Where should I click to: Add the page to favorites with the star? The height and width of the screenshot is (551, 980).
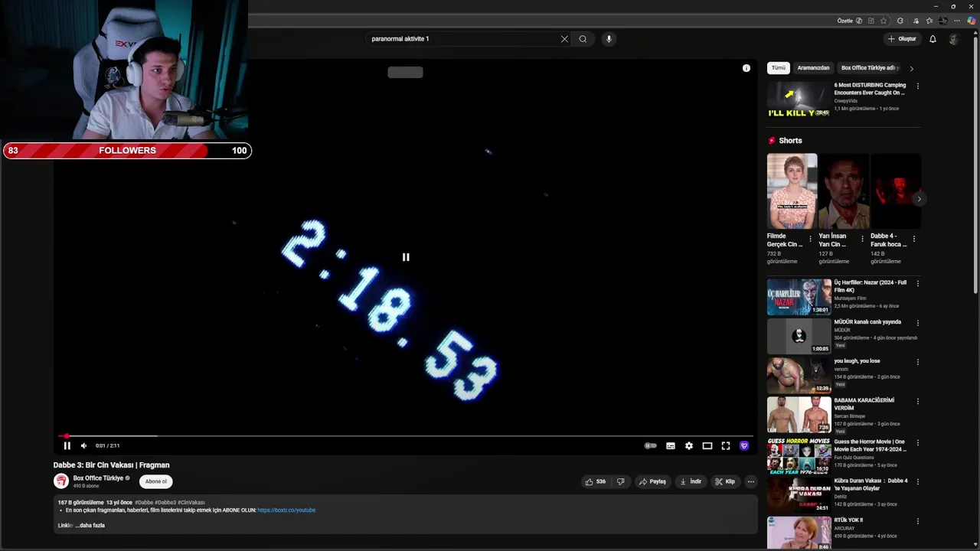click(884, 21)
